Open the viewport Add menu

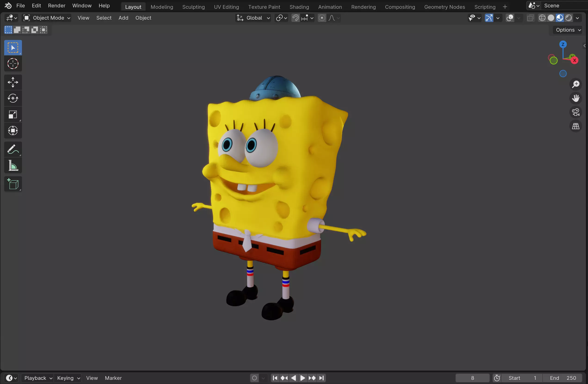(x=123, y=18)
